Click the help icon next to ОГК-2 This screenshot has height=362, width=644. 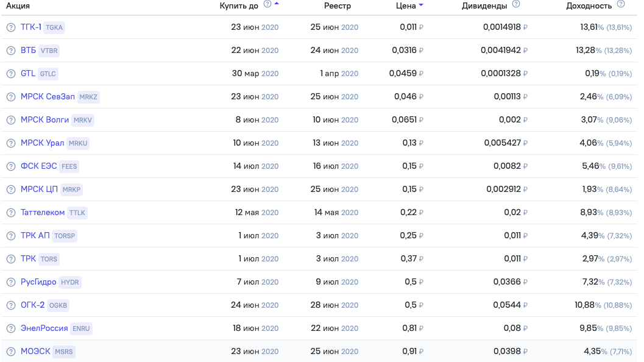pyautogui.click(x=11, y=305)
